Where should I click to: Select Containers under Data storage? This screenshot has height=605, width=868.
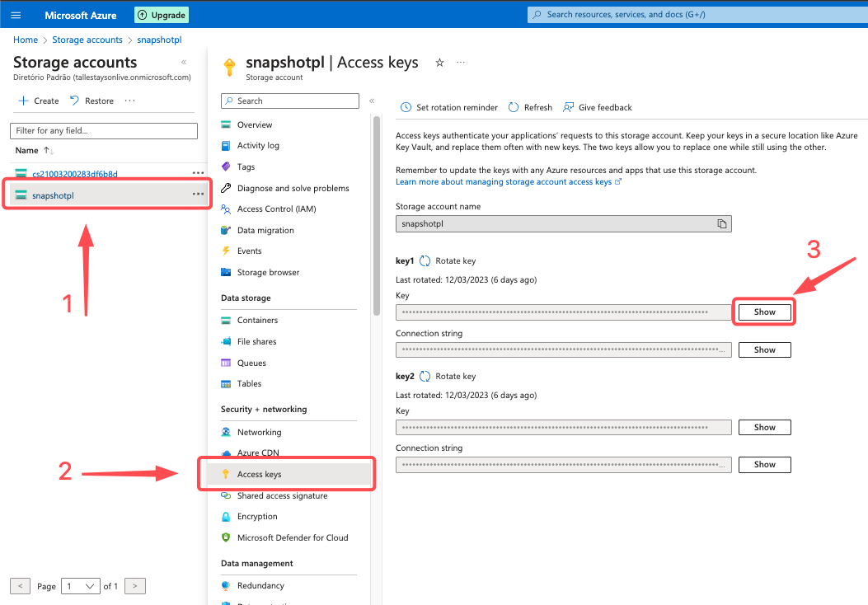(257, 321)
